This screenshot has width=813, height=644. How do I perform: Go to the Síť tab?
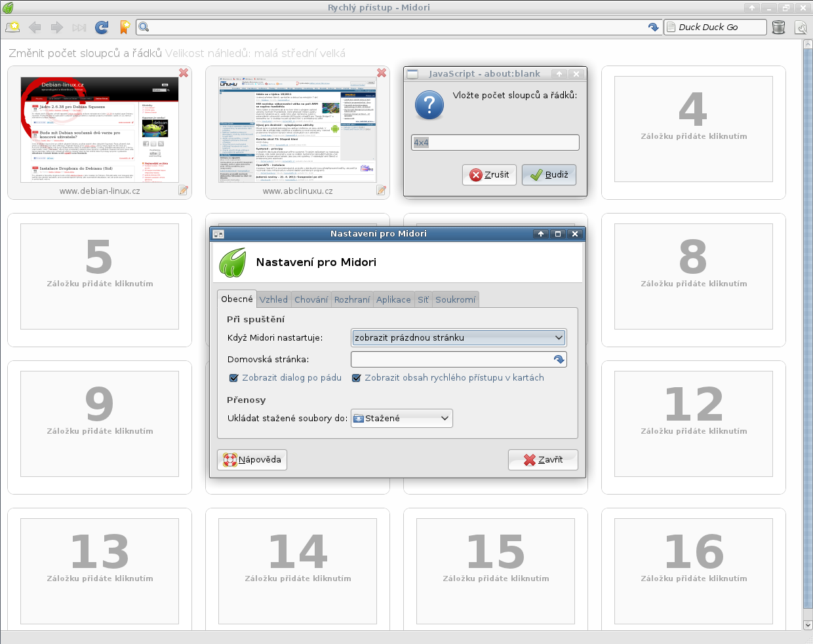(424, 299)
